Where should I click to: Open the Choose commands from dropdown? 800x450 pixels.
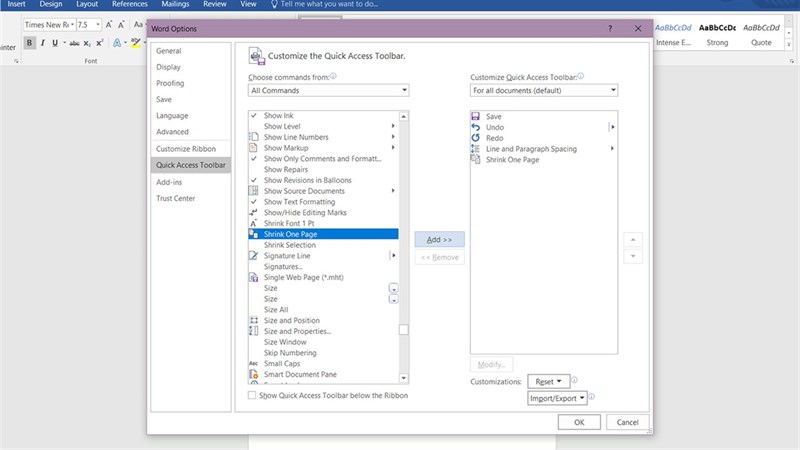(329, 90)
